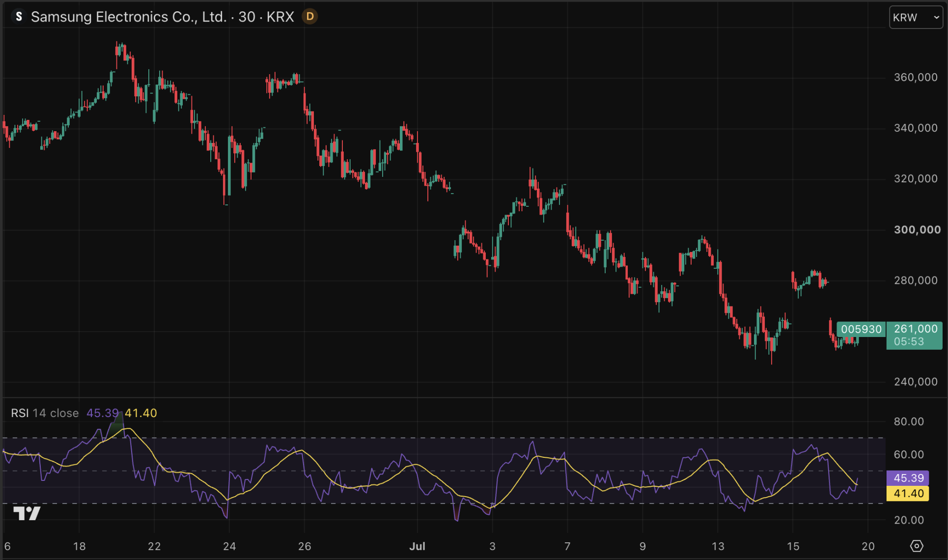Click the Samsung Electronics Co., Ltd. title
Viewport: 948px width, 560px height.
(129, 17)
